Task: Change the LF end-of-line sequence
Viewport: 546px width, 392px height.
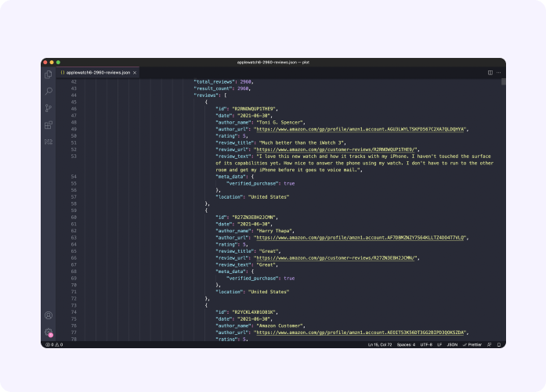Action: pos(439,344)
